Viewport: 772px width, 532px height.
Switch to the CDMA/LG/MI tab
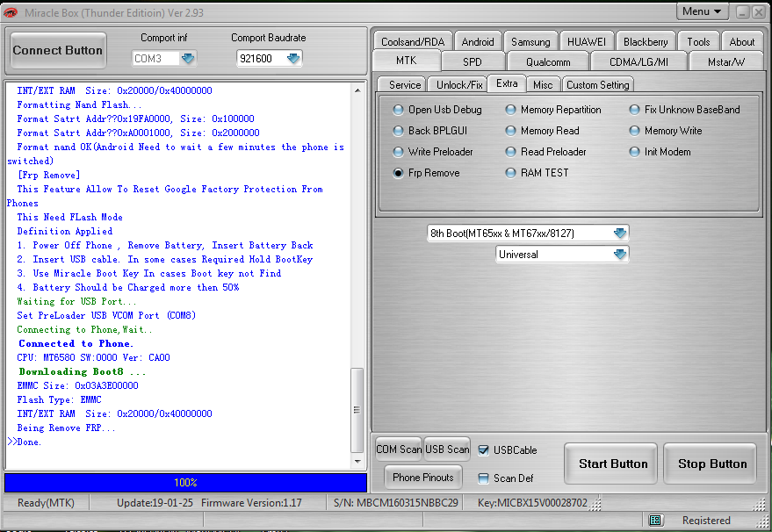639,62
